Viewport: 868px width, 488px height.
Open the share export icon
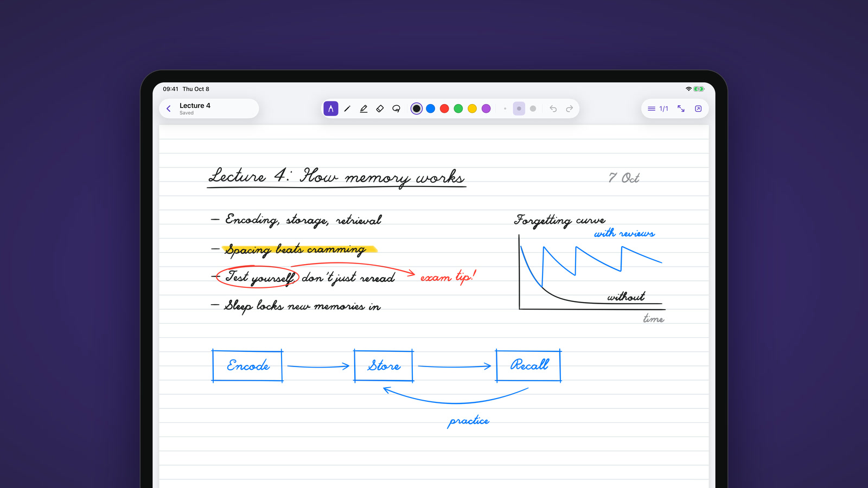[x=698, y=108]
